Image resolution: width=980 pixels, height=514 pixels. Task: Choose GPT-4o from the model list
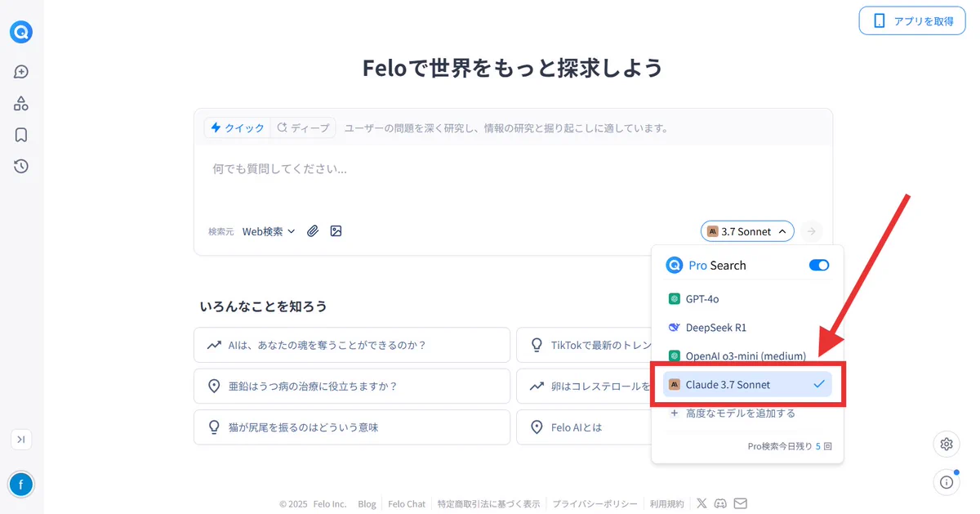coord(747,299)
